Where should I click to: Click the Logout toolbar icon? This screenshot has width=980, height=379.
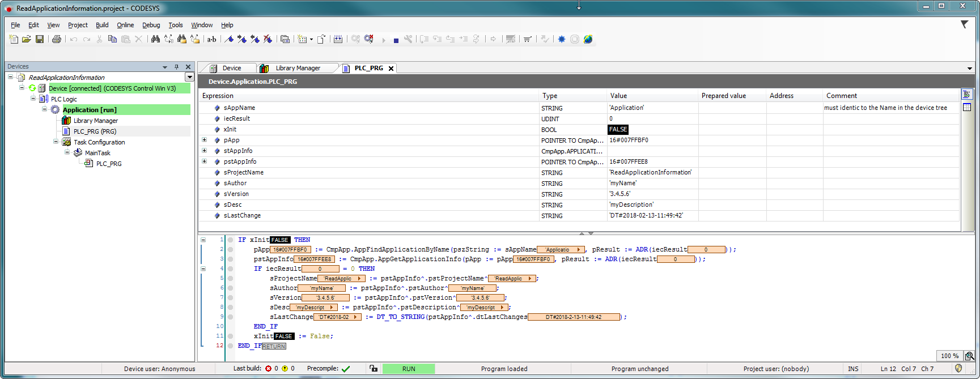pyautogui.click(x=369, y=39)
